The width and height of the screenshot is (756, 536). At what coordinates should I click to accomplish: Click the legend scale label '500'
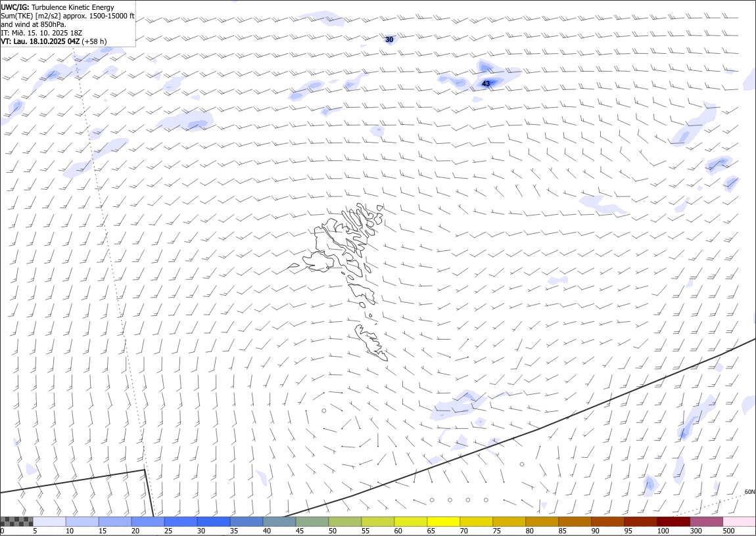[x=728, y=531]
